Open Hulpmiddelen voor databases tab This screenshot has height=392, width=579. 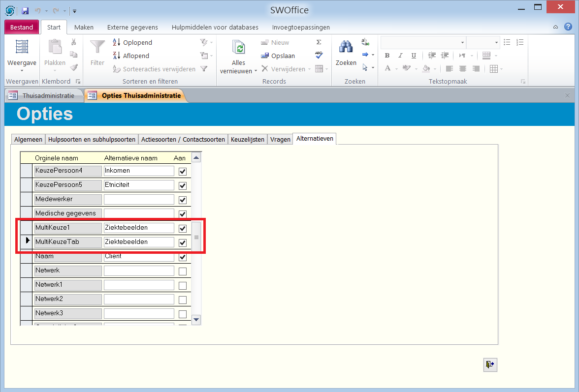pyautogui.click(x=215, y=27)
